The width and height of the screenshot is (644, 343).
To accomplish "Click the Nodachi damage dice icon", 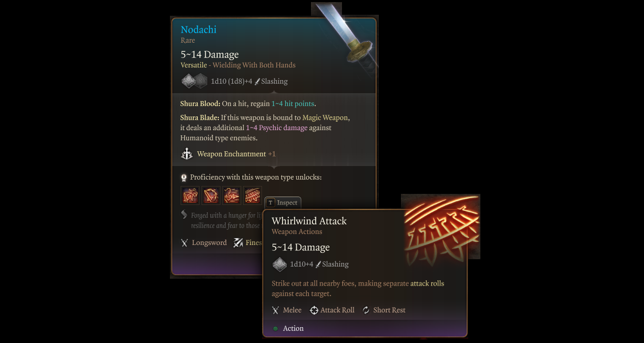I will point(194,81).
